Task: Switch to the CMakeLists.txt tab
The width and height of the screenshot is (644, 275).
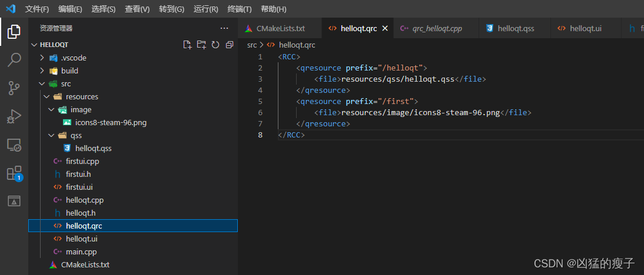Action: 280,28
